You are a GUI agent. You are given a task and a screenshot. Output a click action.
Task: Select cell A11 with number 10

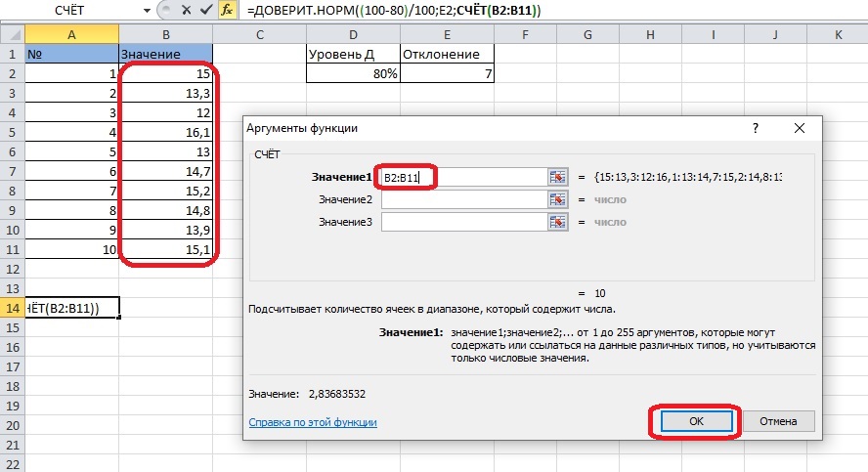(x=71, y=249)
